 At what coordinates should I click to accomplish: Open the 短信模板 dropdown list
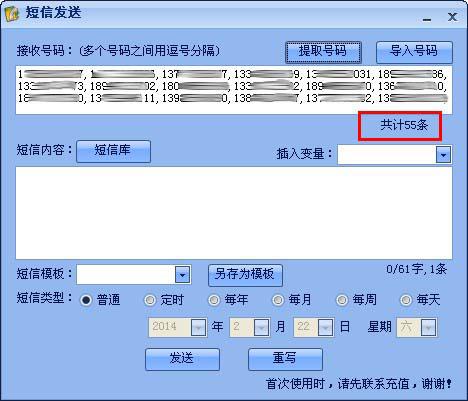tap(183, 275)
